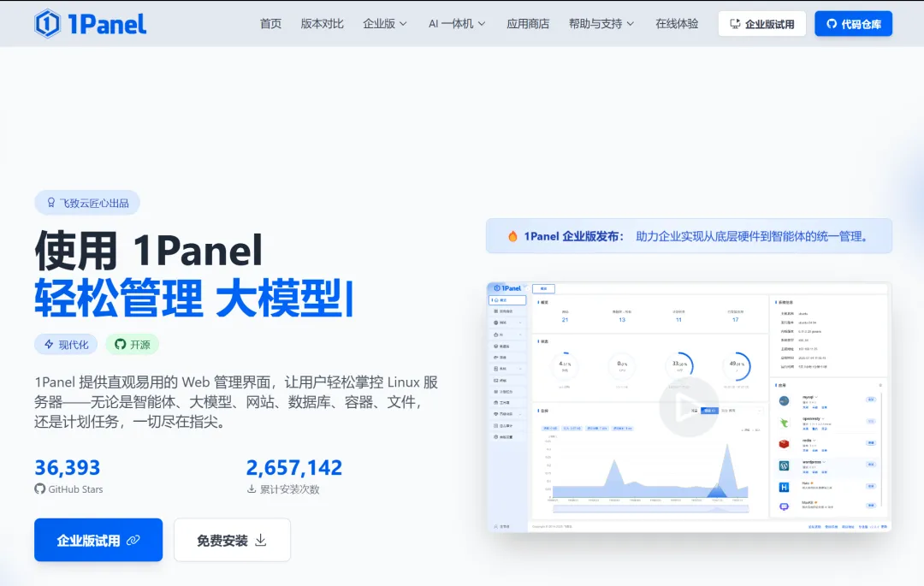Screen dimensions: 924x586
Task: Expand the AI 一体机 dropdown menu
Action: click(457, 24)
